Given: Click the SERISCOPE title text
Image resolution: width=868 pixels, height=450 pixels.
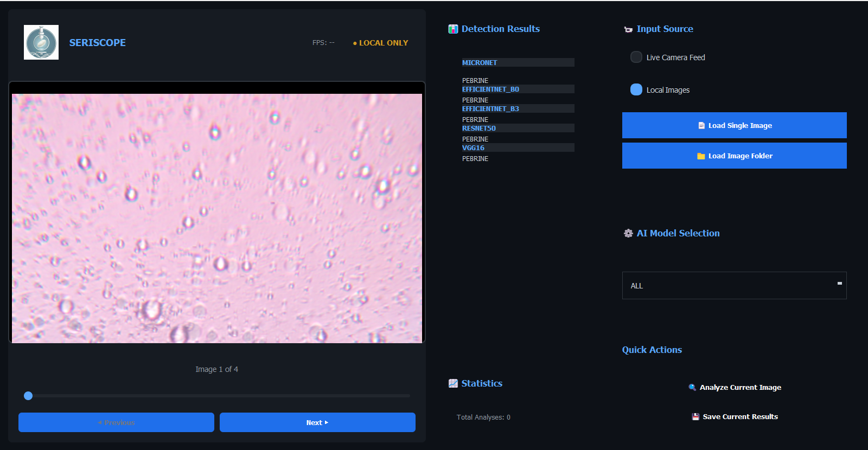Looking at the screenshot, I should [x=98, y=42].
